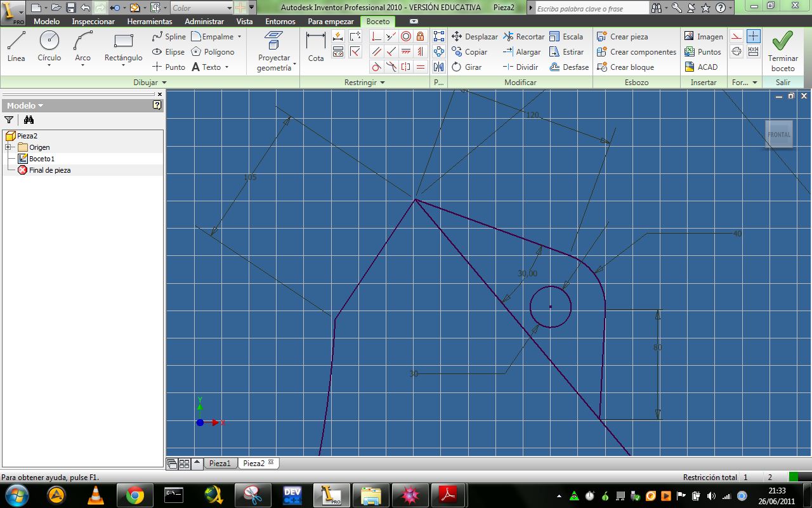
Task: Select the Arco tool
Action: tap(82, 48)
